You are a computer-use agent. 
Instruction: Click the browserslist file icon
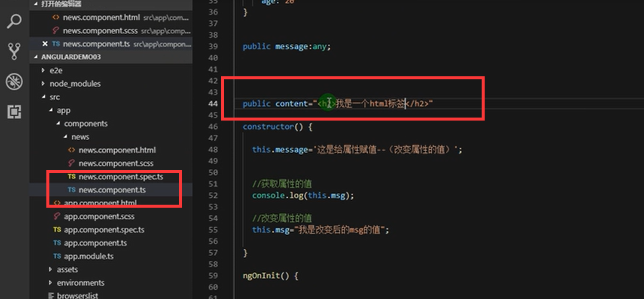[x=51, y=295]
